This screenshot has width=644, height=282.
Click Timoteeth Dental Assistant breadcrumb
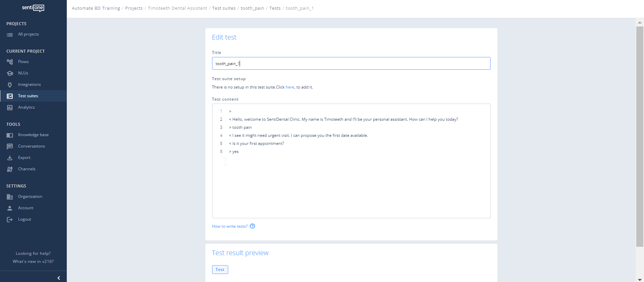click(178, 8)
